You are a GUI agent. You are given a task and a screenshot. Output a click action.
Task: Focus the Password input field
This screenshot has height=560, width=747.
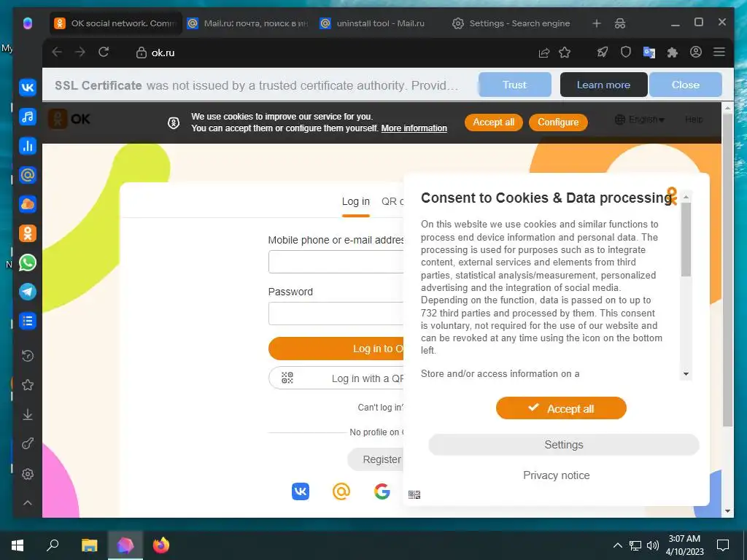(336, 314)
